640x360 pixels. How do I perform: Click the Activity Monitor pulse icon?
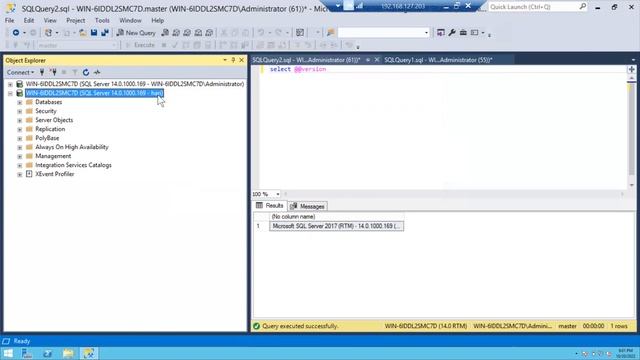point(97,72)
